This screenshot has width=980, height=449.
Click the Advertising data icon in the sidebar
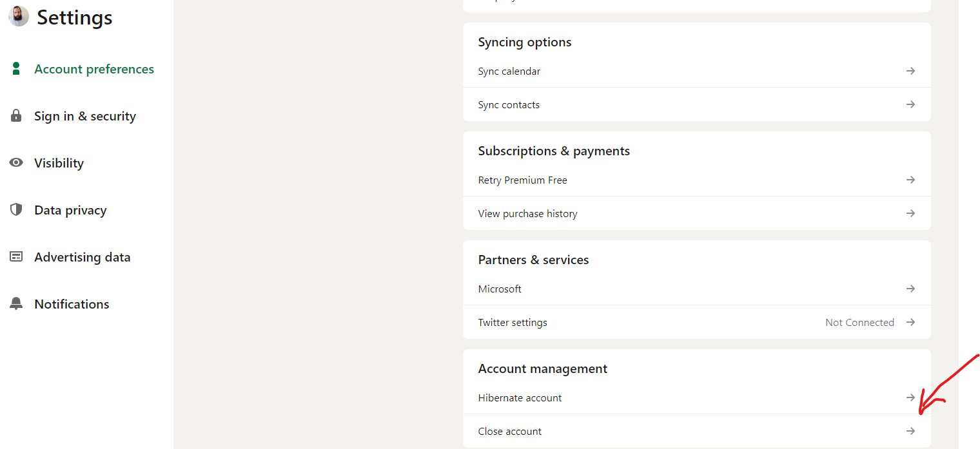(16, 256)
